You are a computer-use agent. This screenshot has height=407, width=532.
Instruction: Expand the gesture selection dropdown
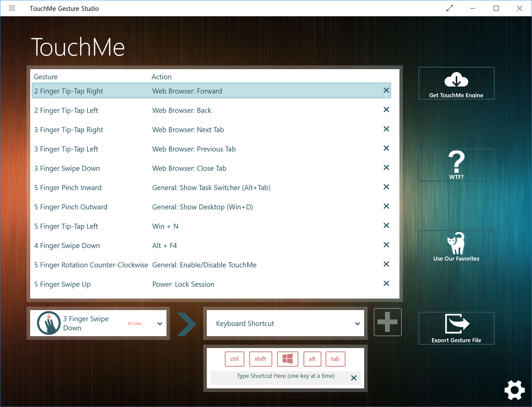point(160,323)
